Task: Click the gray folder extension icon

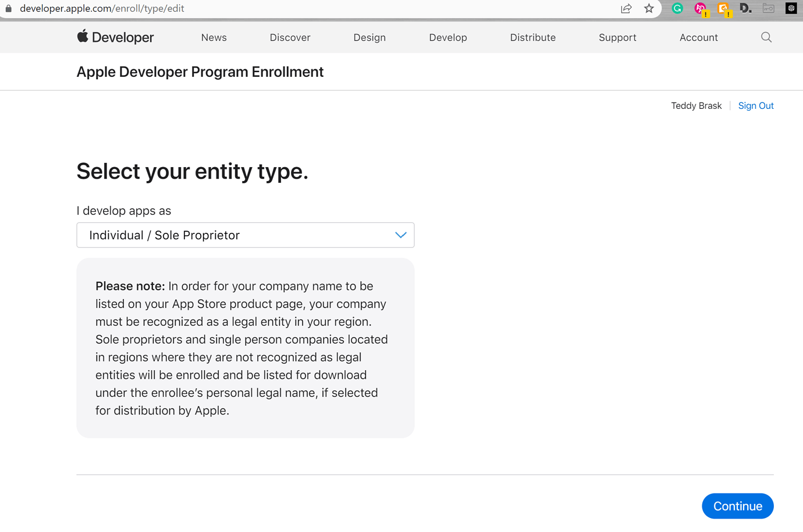Action: (x=768, y=8)
